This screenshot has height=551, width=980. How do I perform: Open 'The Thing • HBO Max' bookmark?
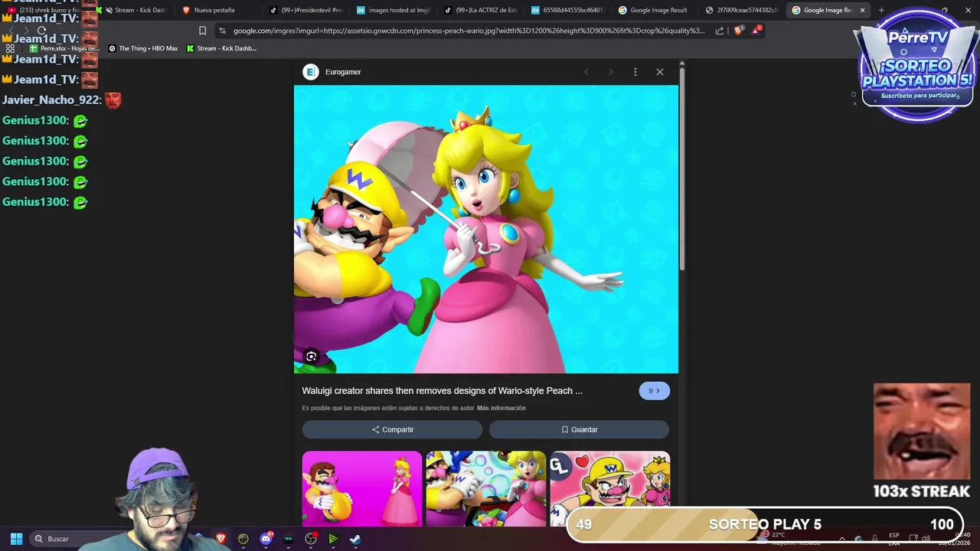pyautogui.click(x=143, y=48)
